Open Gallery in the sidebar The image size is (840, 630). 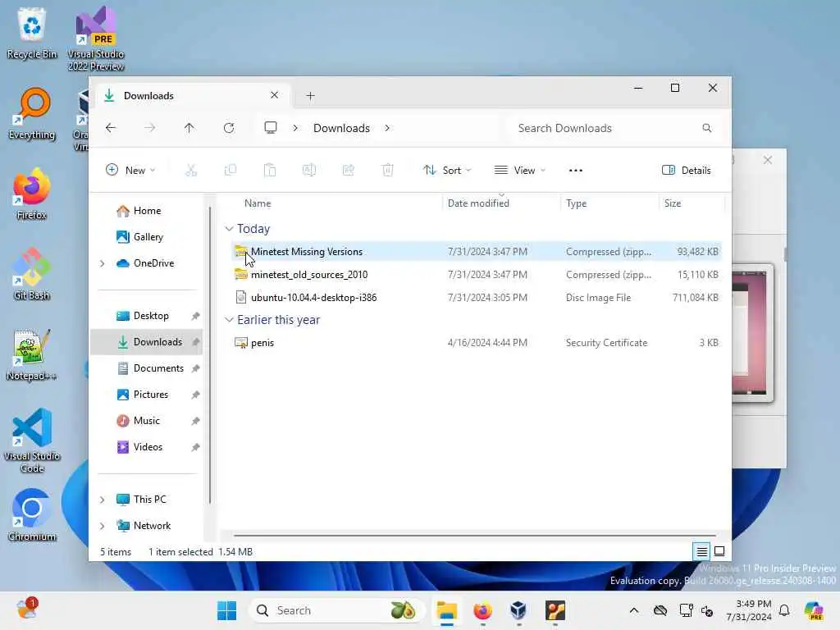[148, 237]
